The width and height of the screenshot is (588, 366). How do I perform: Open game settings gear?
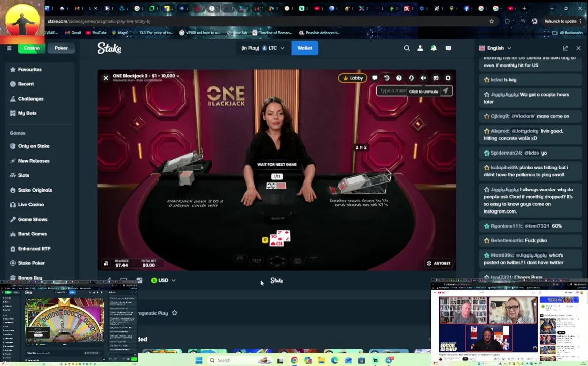pos(448,78)
